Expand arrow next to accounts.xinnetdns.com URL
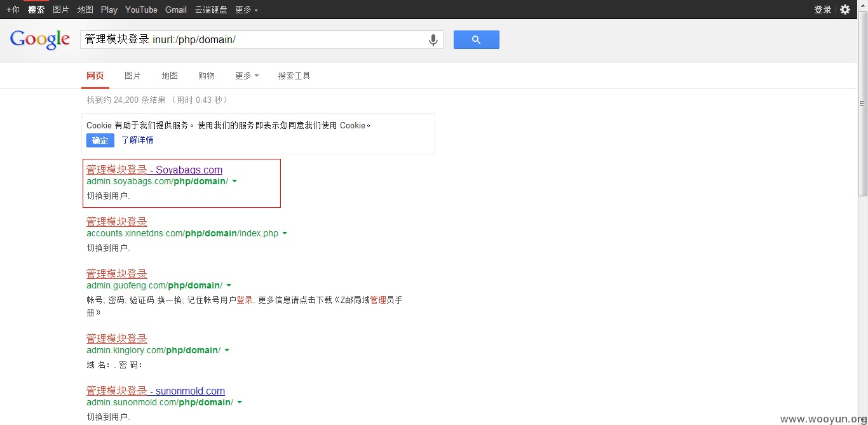The width and height of the screenshot is (868, 425). (x=285, y=233)
